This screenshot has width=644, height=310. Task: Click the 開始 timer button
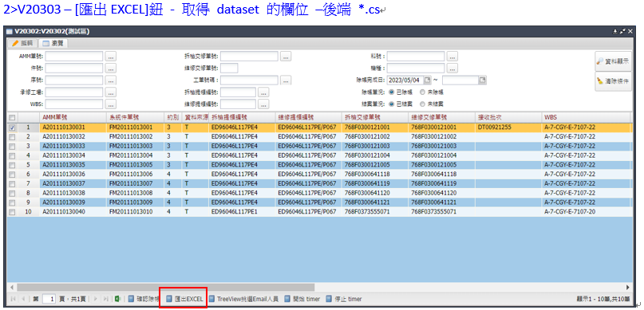click(x=302, y=300)
